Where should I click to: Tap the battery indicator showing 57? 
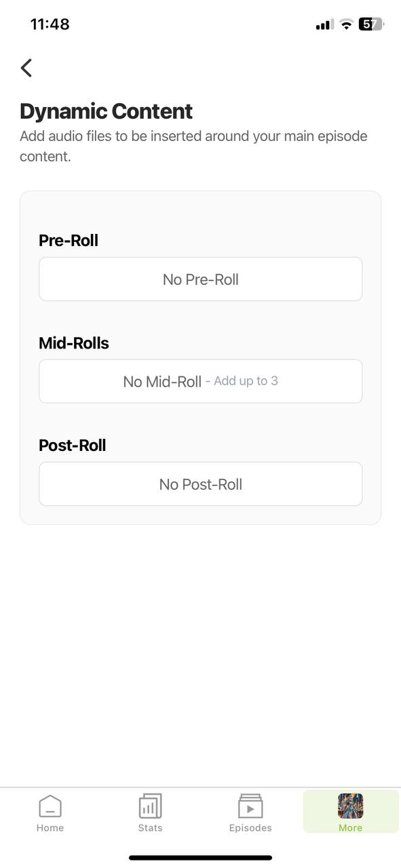pyautogui.click(x=371, y=24)
